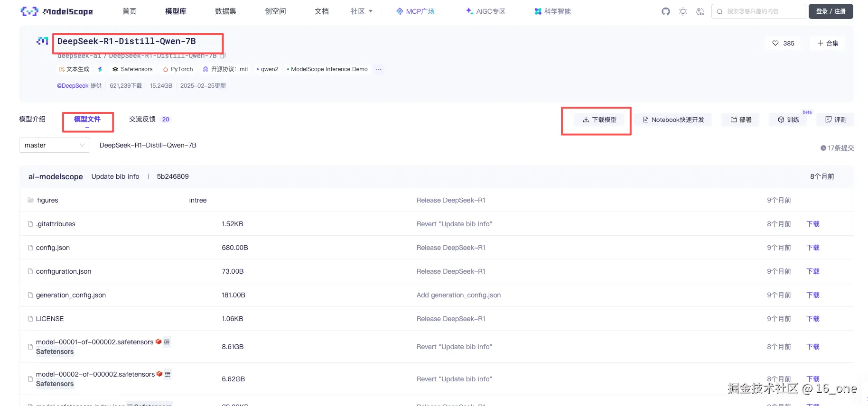The width and height of the screenshot is (868, 406).
Task: Open model-00002-of-000002.safetensors file name
Action: (x=95, y=374)
